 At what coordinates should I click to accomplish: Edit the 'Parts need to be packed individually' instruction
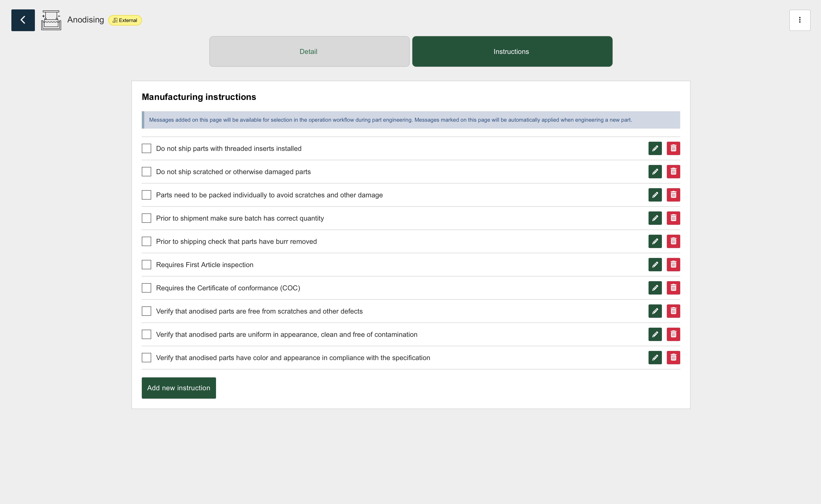coord(655,195)
